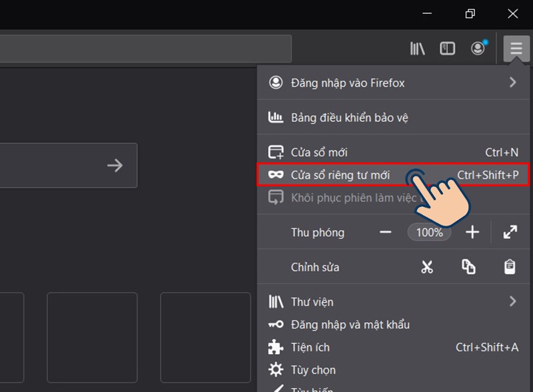The height and width of the screenshot is (392, 533).
Task: Reset zoom via the 100% button
Action: [429, 232]
